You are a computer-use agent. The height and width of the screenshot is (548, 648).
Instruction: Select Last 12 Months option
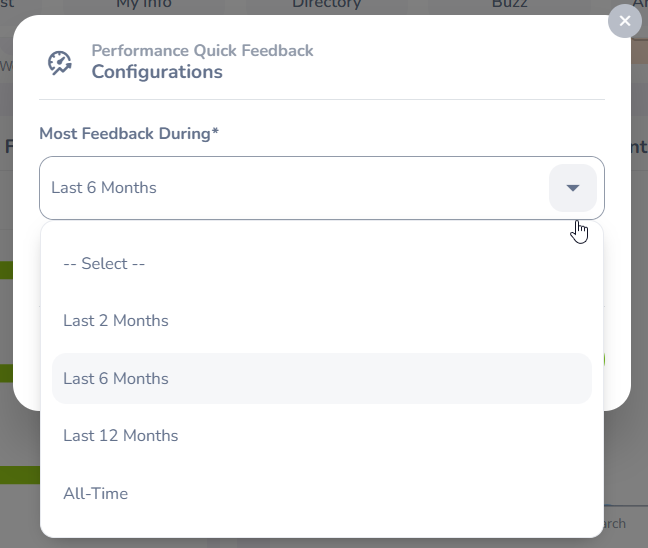coord(120,436)
